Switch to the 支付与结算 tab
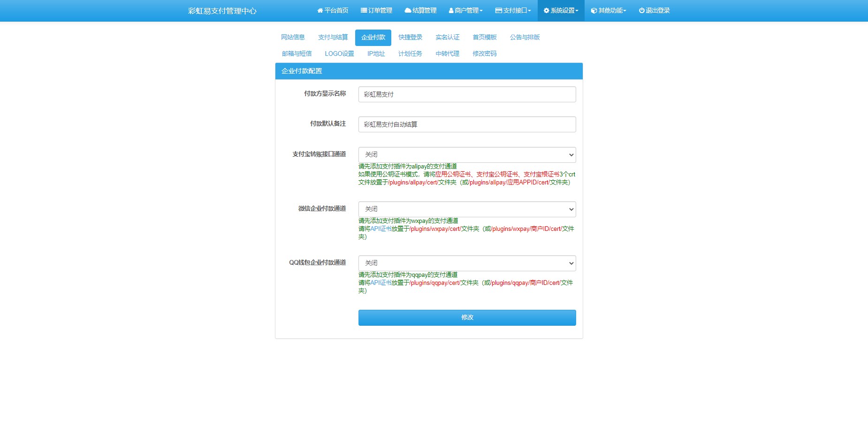The height and width of the screenshot is (428, 868). coord(333,37)
